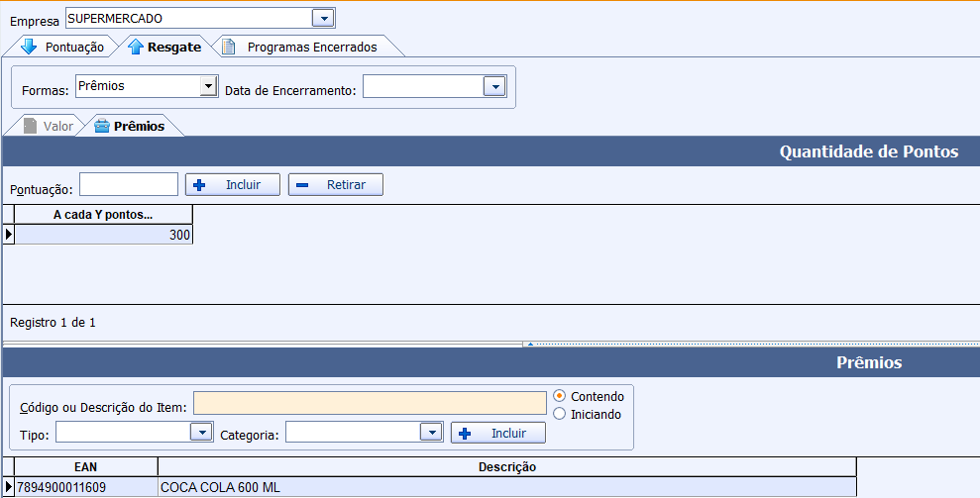The image size is (980, 498).
Task: Expand the Tipo dropdown
Action: [202, 433]
